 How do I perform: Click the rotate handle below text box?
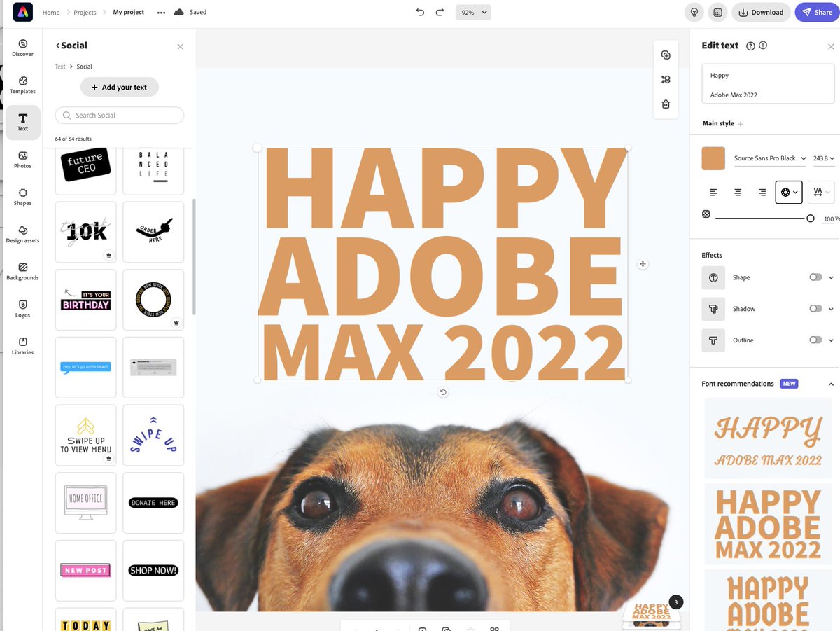(443, 392)
